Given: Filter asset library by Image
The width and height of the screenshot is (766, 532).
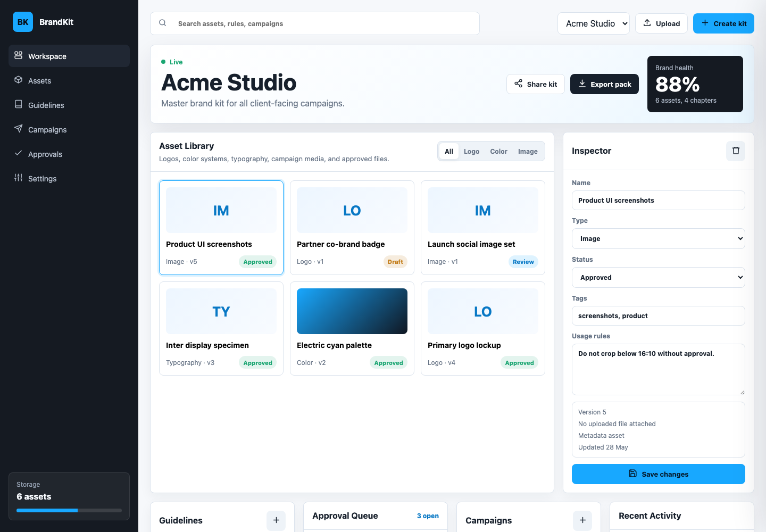Looking at the screenshot, I should pyautogui.click(x=528, y=152).
